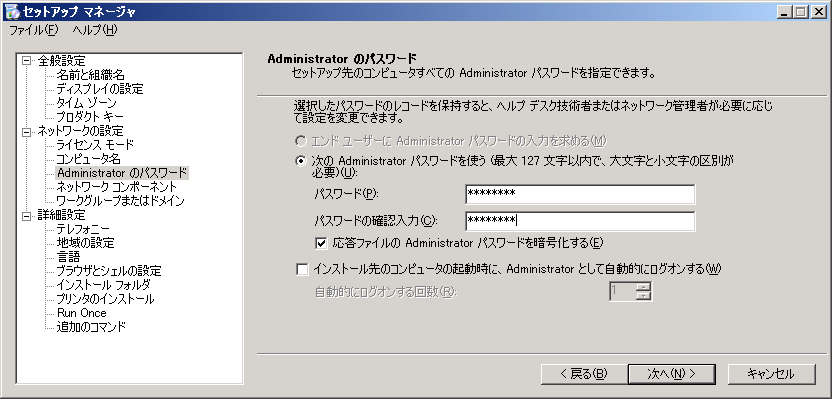Open the ファイル(F) menu

point(33,30)
